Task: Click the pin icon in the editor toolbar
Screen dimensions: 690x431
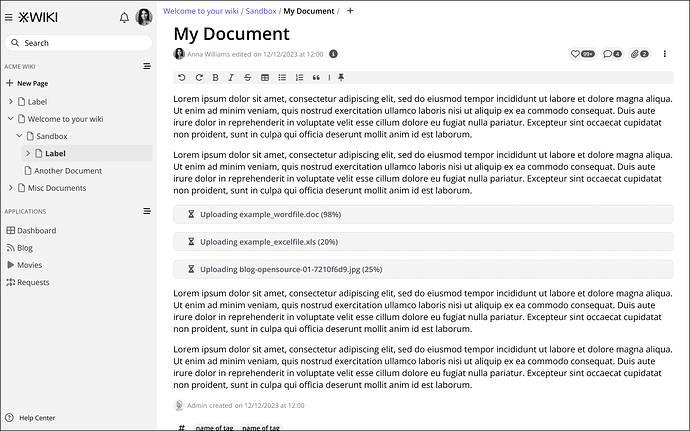Action: [x=341, y=77]
